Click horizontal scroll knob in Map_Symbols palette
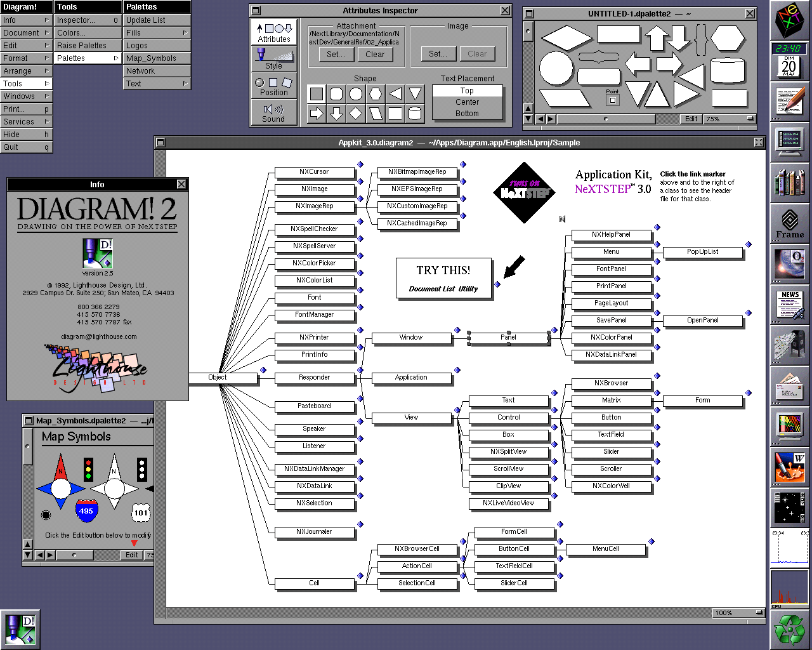This screenshot has height=650, width=812. [74, 555]
